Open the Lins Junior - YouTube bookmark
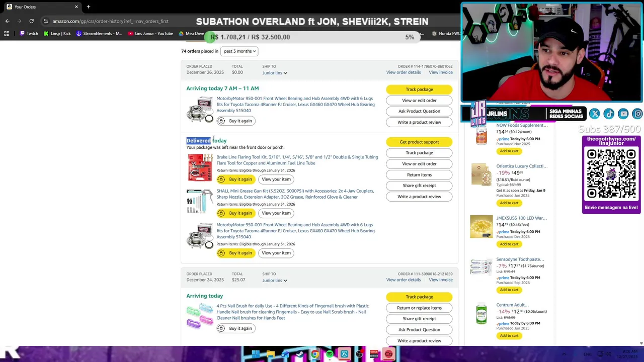The width and height of the screenshot is (644, 362). (x=150, y=34)
